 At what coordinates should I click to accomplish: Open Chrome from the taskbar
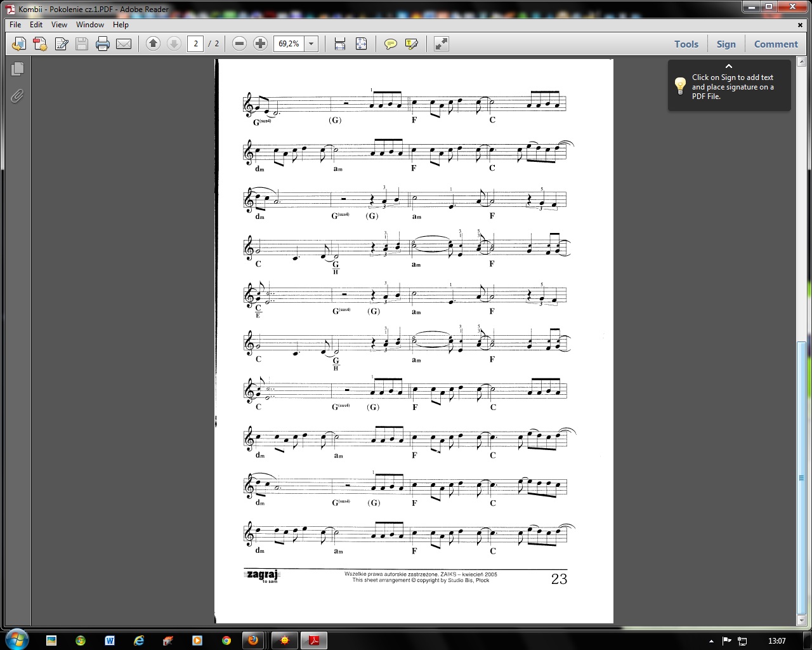(226, 640)
